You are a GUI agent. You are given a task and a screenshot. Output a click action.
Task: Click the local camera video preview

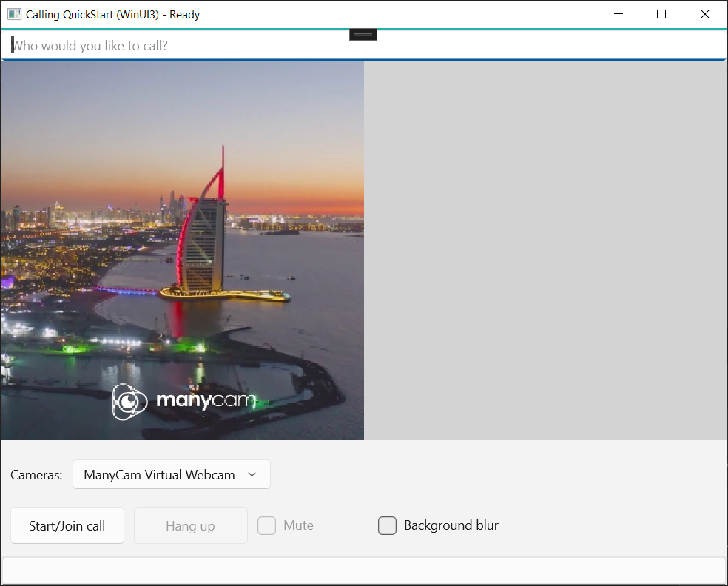pyautogui.click(x=182, y=250)
